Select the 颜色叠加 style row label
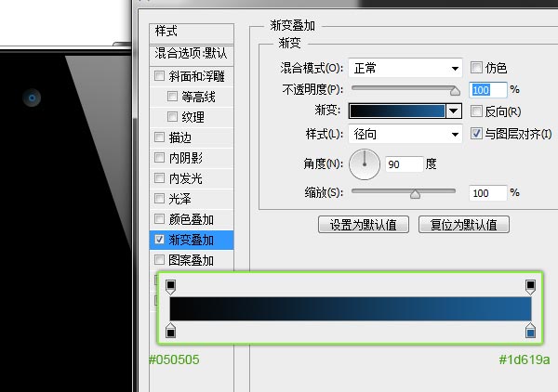558x392 pixels. click(191, 219)
